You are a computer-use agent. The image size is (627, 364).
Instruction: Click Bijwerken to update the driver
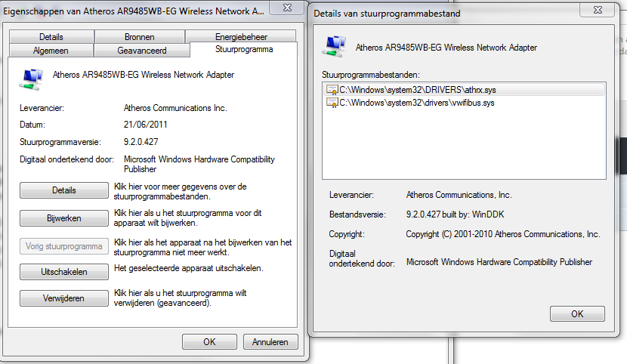(64, 218)
